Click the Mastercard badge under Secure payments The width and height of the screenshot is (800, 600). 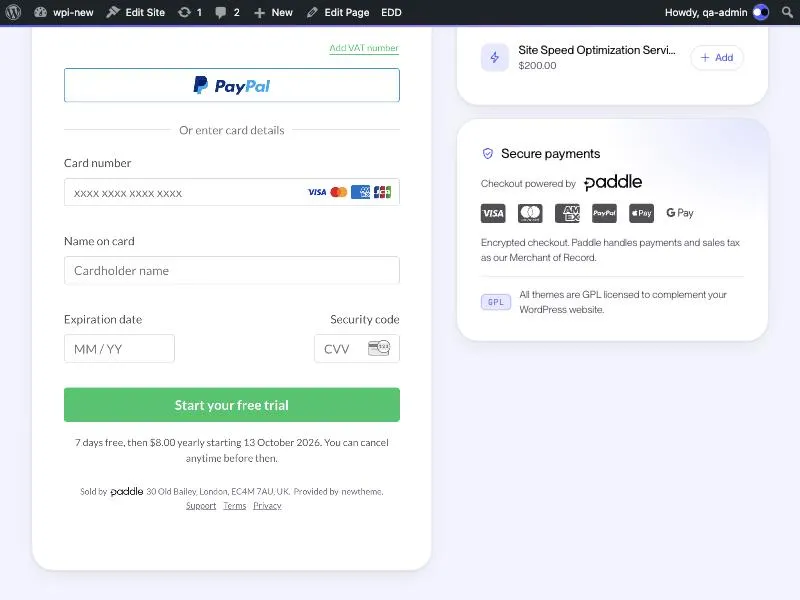tap(530, 213)
